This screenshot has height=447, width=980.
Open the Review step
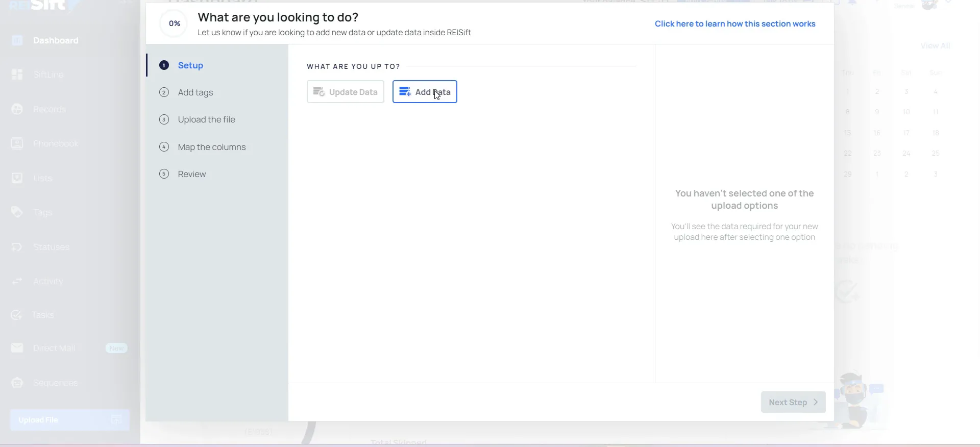pos(192,174)
